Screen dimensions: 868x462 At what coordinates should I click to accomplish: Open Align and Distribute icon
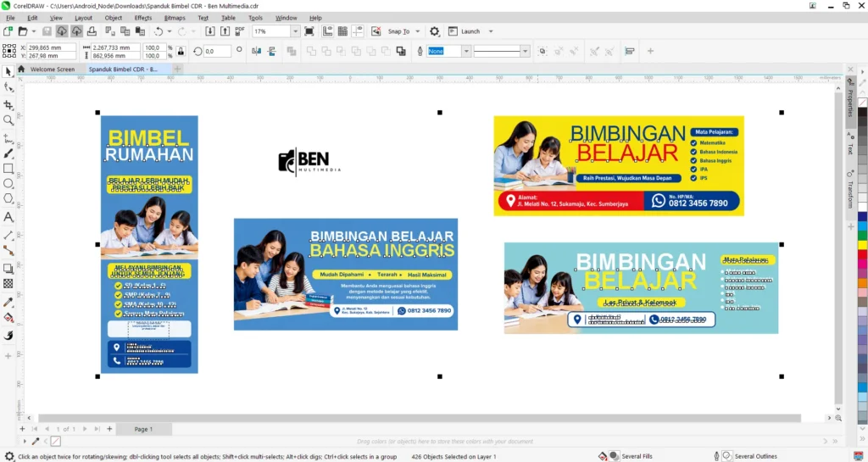tap(630, 52)
